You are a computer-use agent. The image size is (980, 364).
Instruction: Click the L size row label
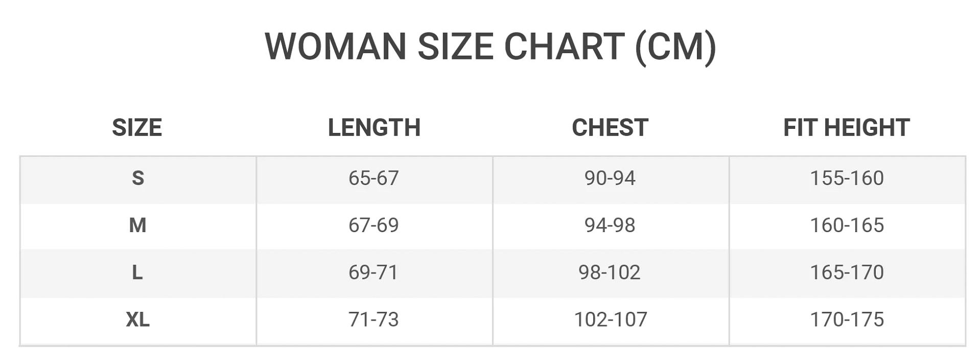pyautogui.click(x=137, y=272)
